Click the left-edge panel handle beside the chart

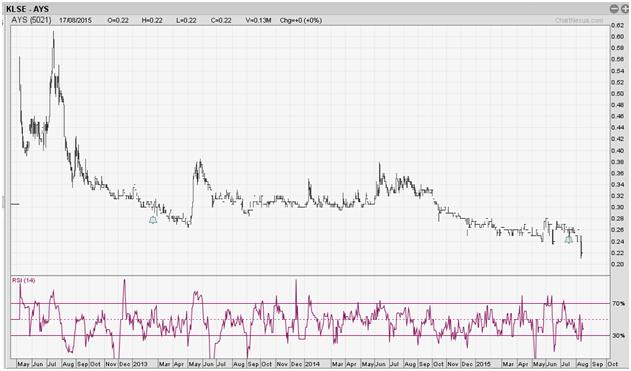pyautogui.click(x=4, y=202)
